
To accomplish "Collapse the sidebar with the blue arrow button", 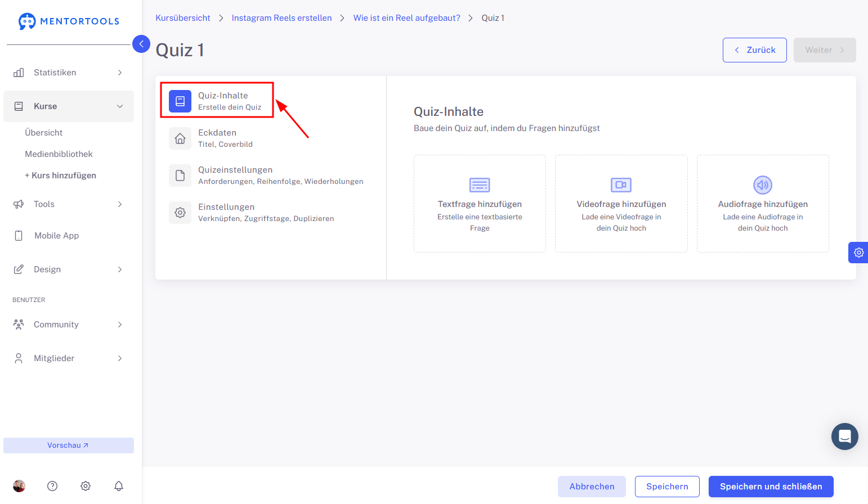I will [x=141, y=44].
